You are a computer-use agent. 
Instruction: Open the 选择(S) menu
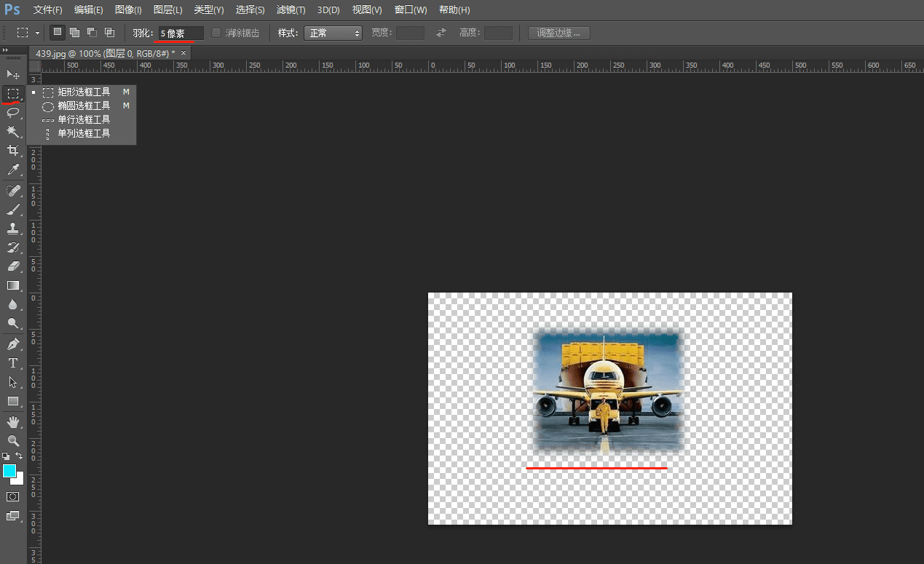pyautogui.click(x=250, y=10)
